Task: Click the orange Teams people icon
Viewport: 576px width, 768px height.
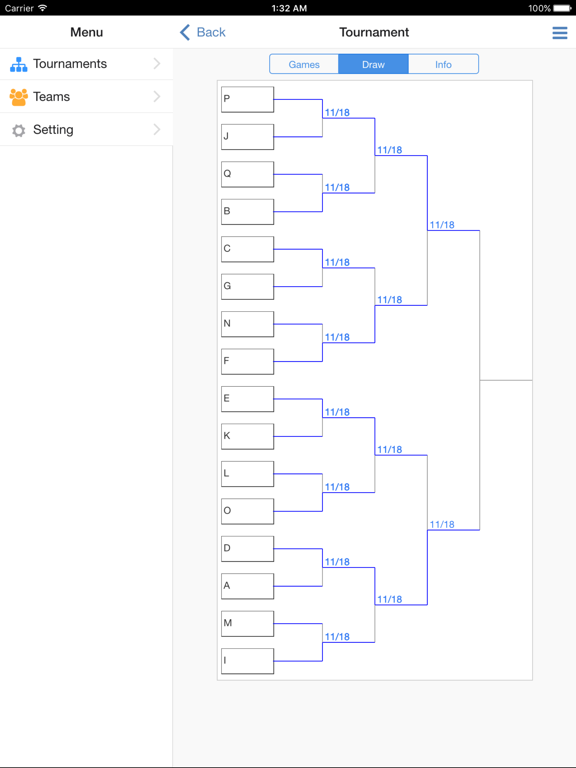Action: click(x=19, y=97)
